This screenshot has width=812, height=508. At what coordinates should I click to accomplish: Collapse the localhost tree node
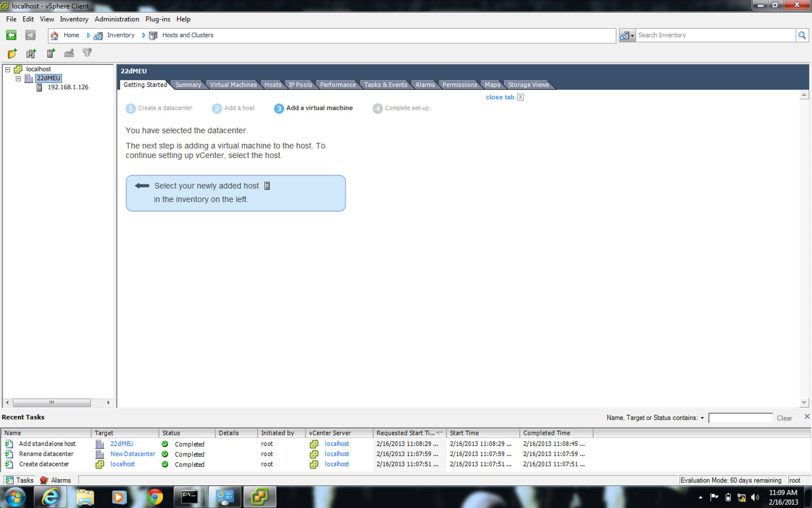tap(8, 69)
